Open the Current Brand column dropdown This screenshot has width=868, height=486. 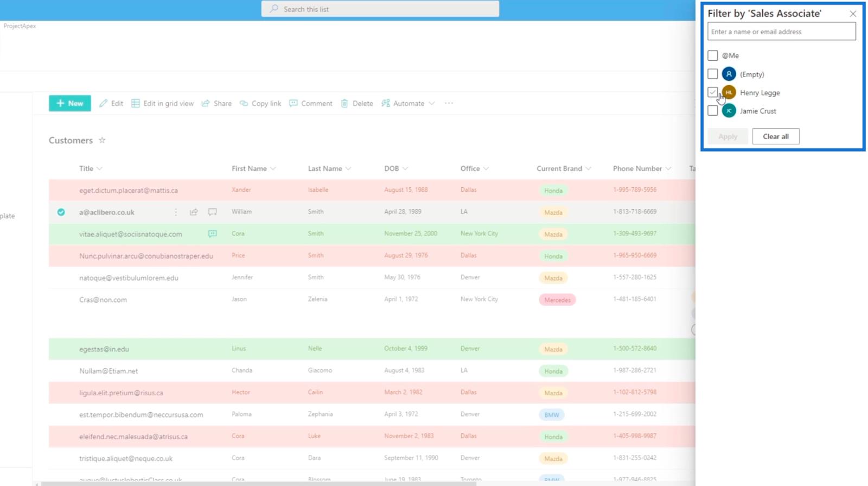[589, 168]
